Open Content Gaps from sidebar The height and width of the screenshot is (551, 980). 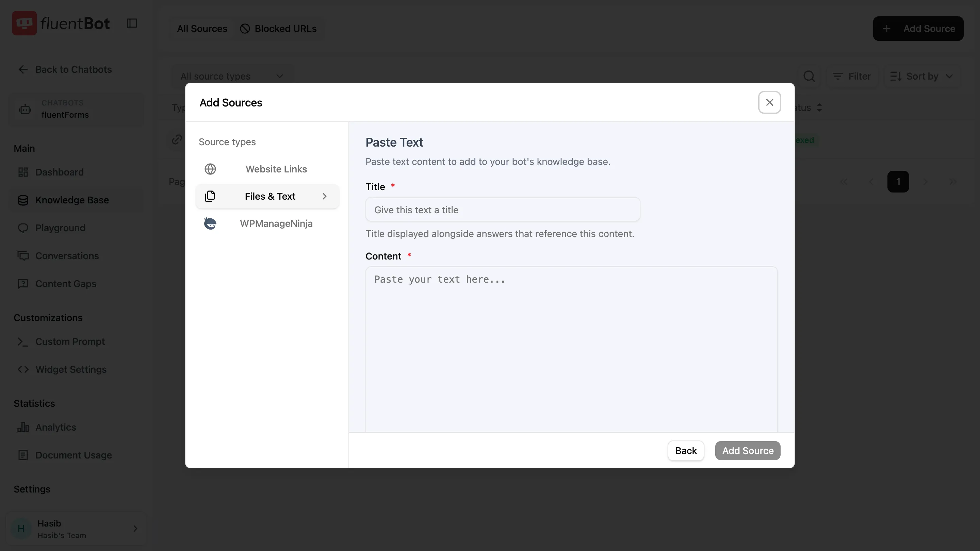pyautogui.click(x=76, y=284)
